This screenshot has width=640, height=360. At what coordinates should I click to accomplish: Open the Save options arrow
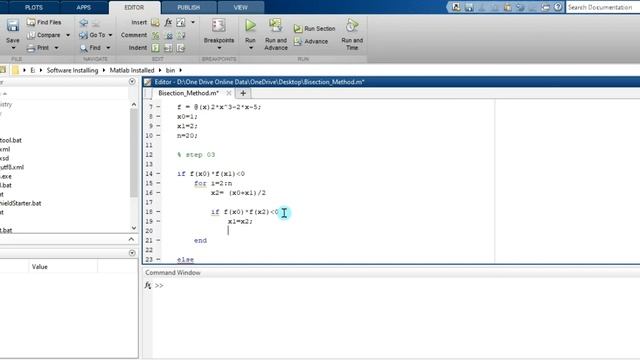click(13, 48)
